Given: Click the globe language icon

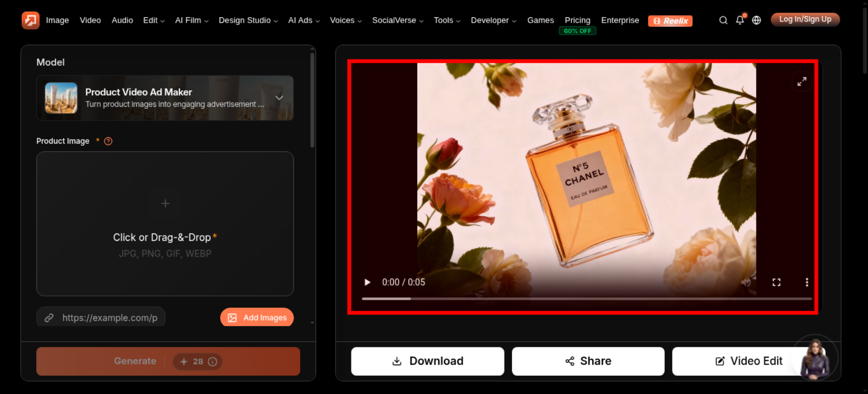Looking at the screenshot, I should pos(756,20).
